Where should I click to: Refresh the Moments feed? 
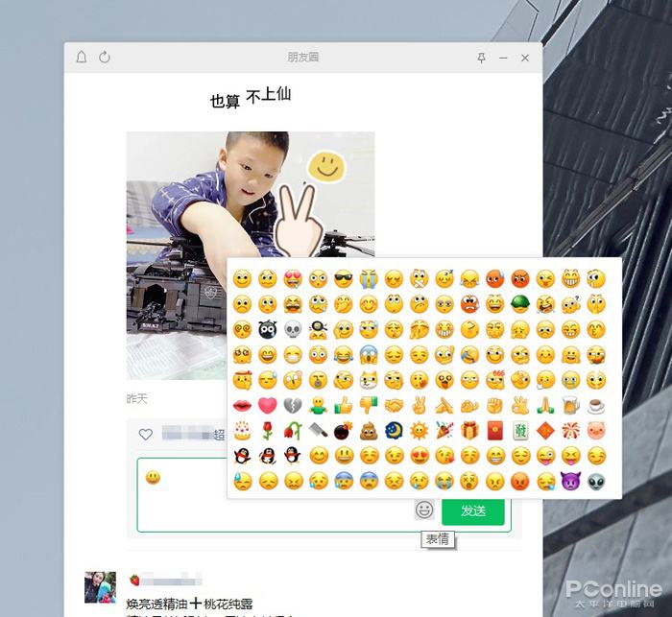[105, 57]
